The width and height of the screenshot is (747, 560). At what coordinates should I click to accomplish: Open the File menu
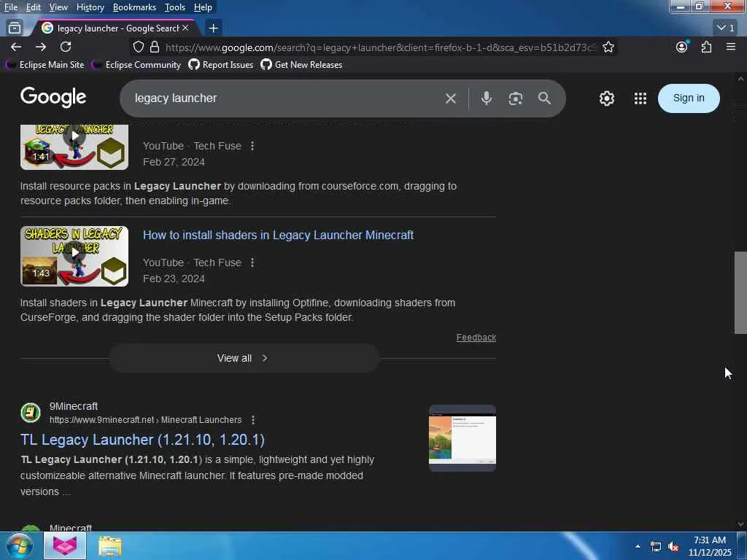10,7
